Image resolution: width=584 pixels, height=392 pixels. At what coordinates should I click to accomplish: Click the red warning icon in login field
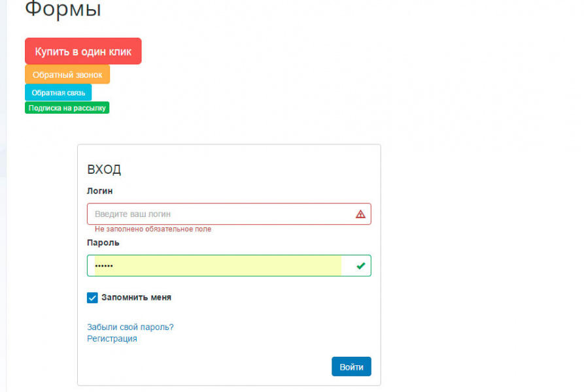360,214
